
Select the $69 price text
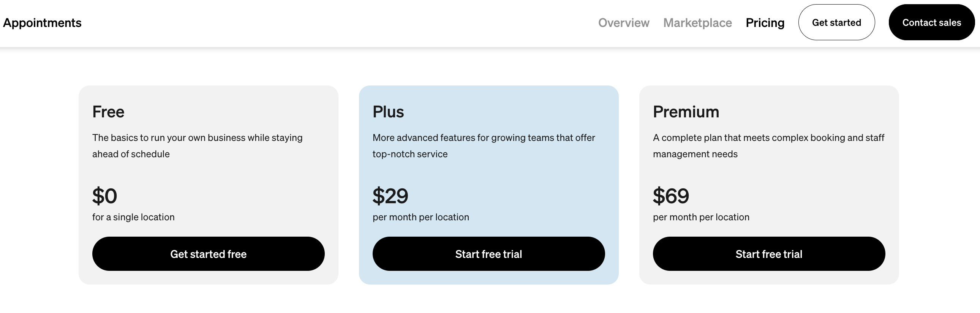click(671, 196)
